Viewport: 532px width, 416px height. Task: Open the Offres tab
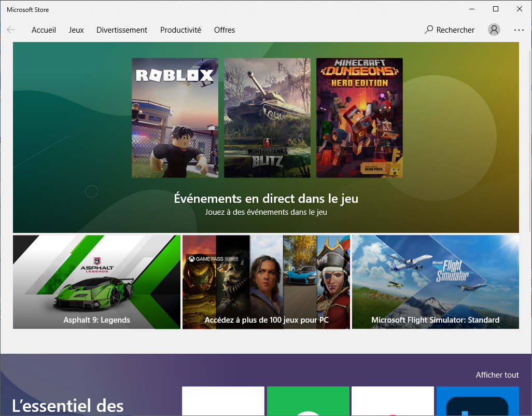click(225, 30)
